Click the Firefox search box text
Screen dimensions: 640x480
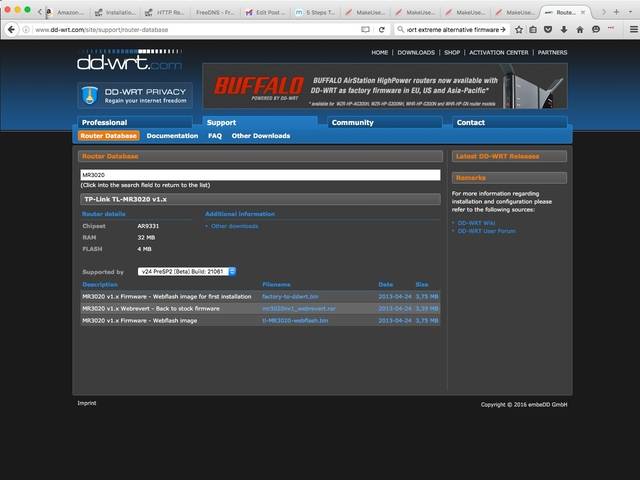point(452,30)
